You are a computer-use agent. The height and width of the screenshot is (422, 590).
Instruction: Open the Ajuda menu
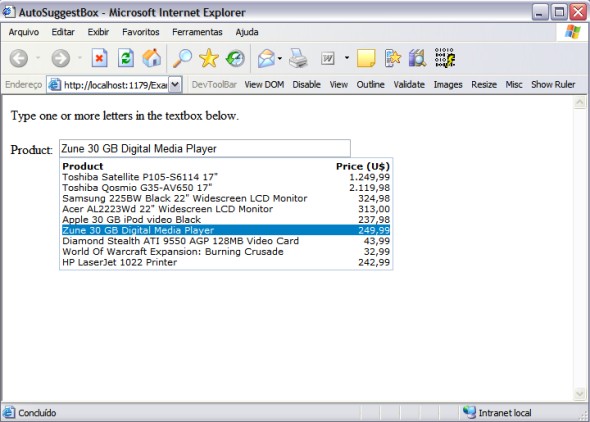pos(247,32)
